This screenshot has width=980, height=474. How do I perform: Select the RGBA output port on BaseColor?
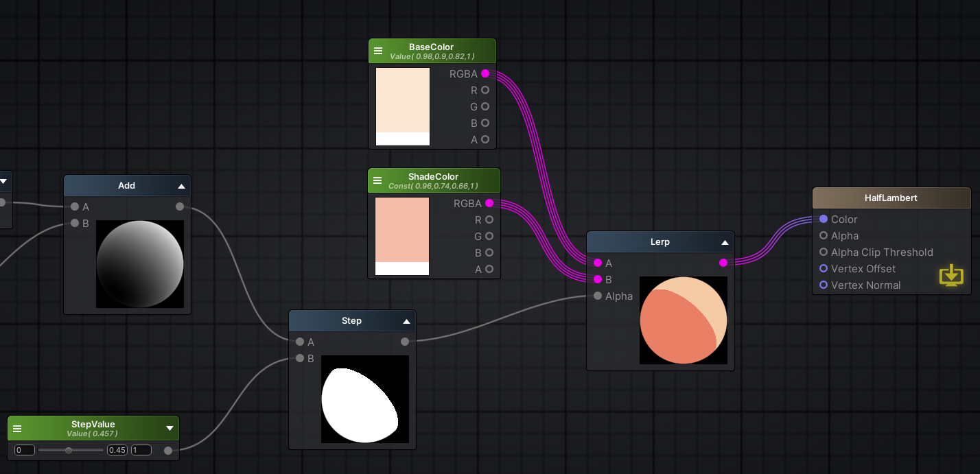(x=486, y=73)
